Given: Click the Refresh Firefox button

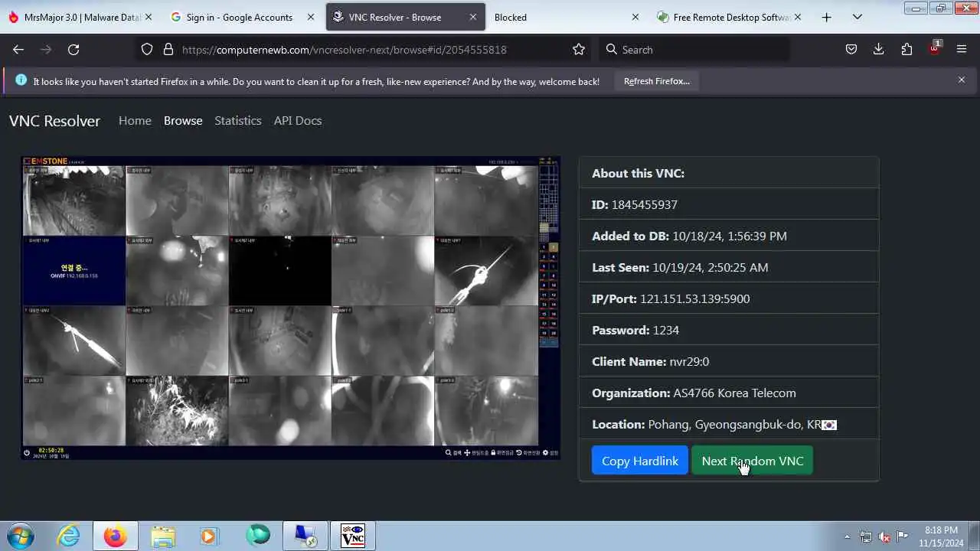Looking at the screenshot, I should pos(657,81).
